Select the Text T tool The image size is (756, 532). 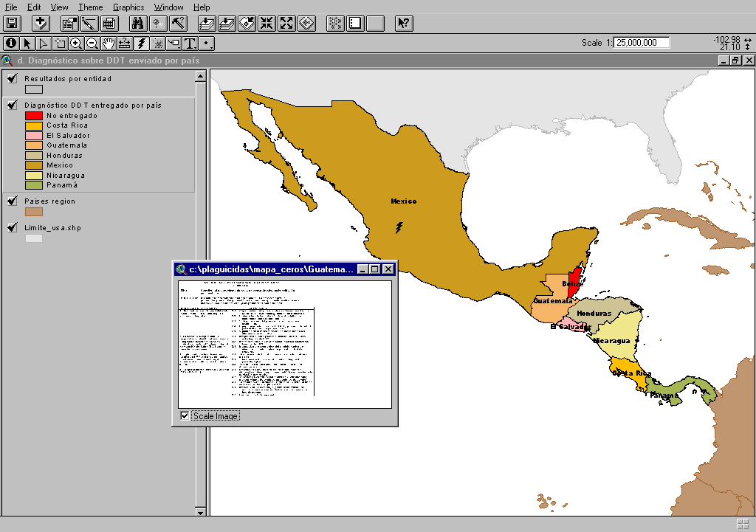click(190, 43)
